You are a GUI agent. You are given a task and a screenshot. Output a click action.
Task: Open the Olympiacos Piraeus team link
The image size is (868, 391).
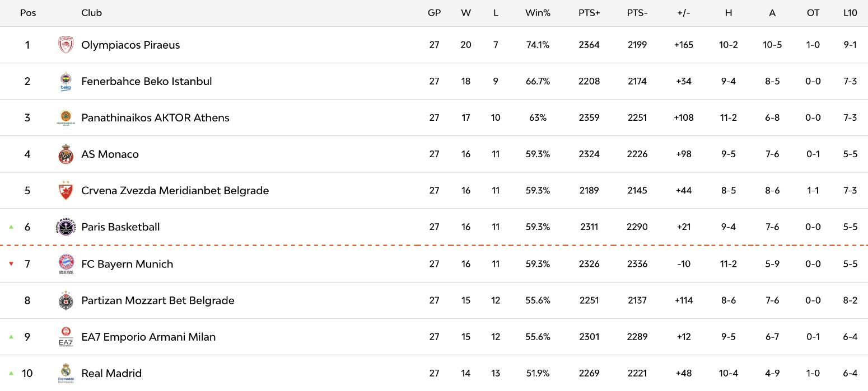tap(130, 45)
